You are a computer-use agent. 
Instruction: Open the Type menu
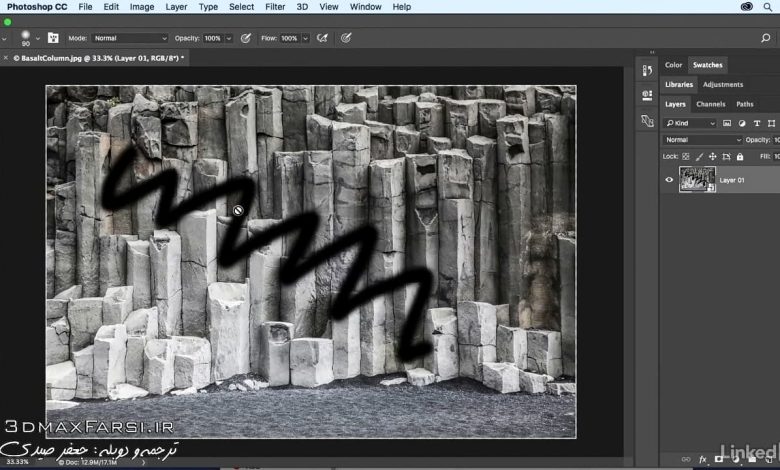pyautogui.click(x=208, y=7)
